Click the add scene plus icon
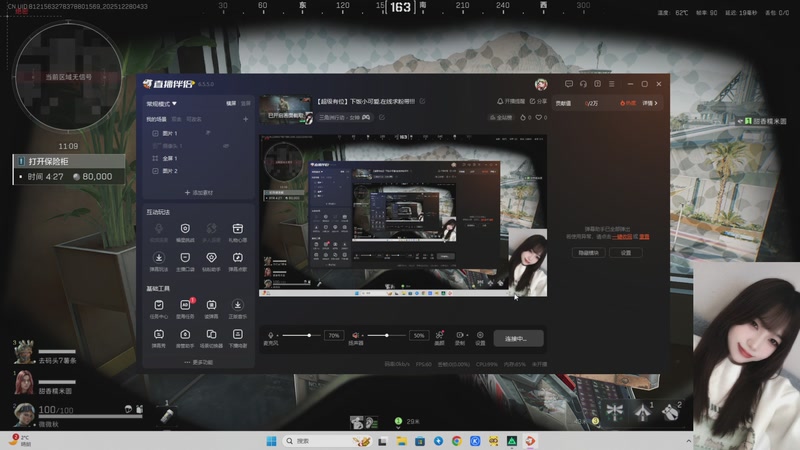This screenshot has width=800, height=450. pyautogui.click(x=245, y=119)
